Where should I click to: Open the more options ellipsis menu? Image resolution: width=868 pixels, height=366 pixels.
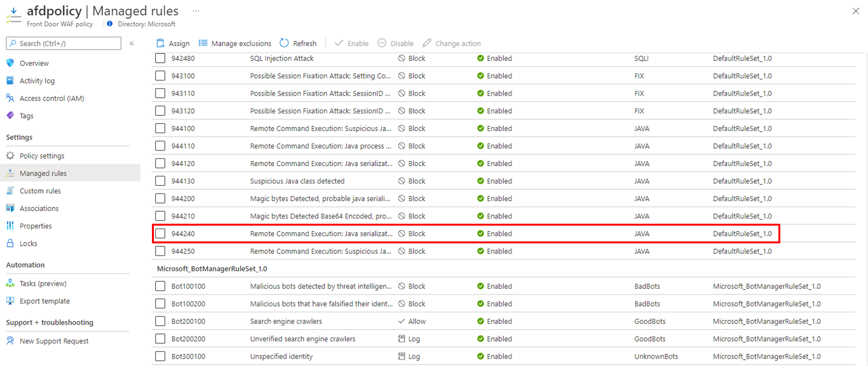(196, 11)
